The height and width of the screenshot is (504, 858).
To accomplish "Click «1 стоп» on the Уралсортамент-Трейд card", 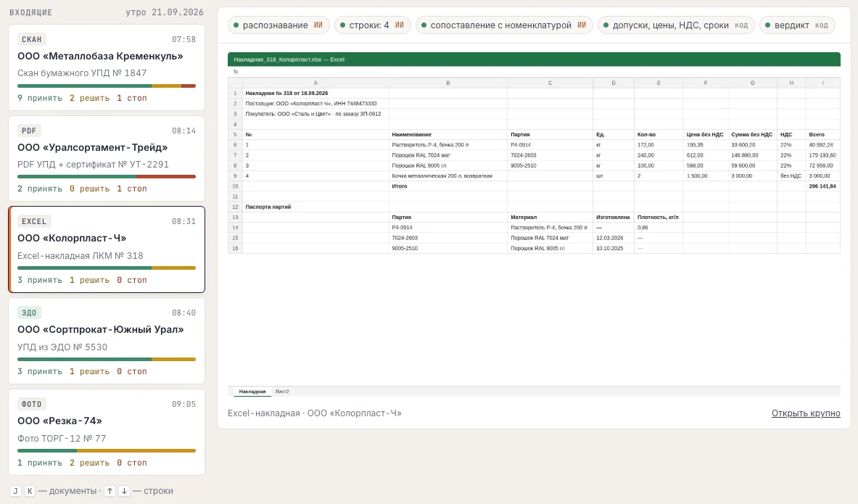I will [x=132, y=189].
